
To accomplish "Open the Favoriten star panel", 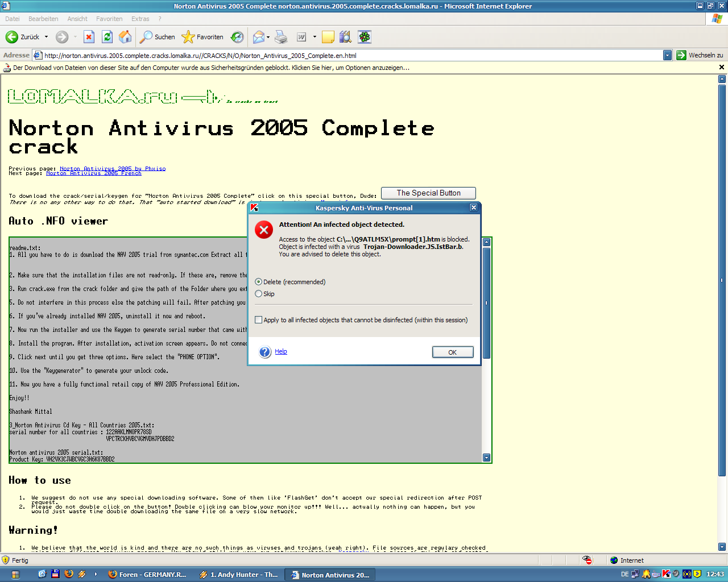I will [x=202, y=37].
